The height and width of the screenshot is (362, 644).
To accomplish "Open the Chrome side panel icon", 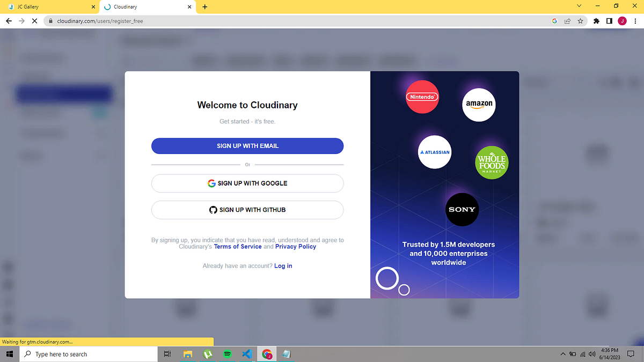I will click(610, 20).
